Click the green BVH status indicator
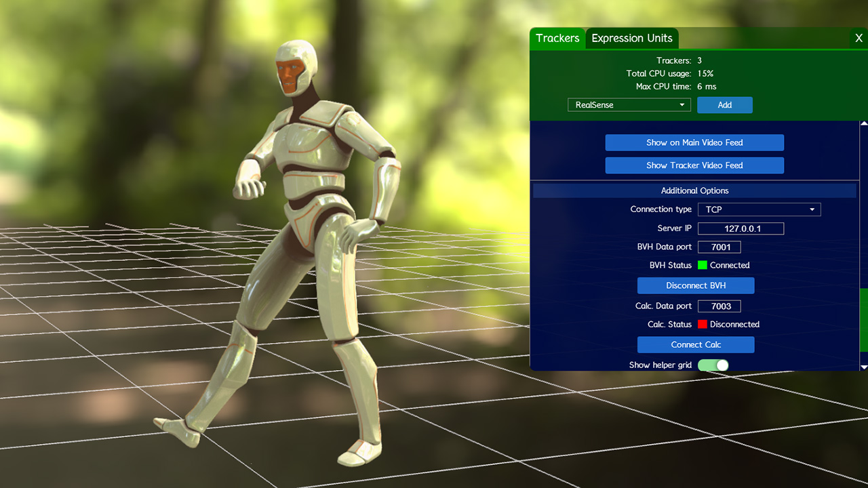868x488 pixels. (x=703, y=265)
